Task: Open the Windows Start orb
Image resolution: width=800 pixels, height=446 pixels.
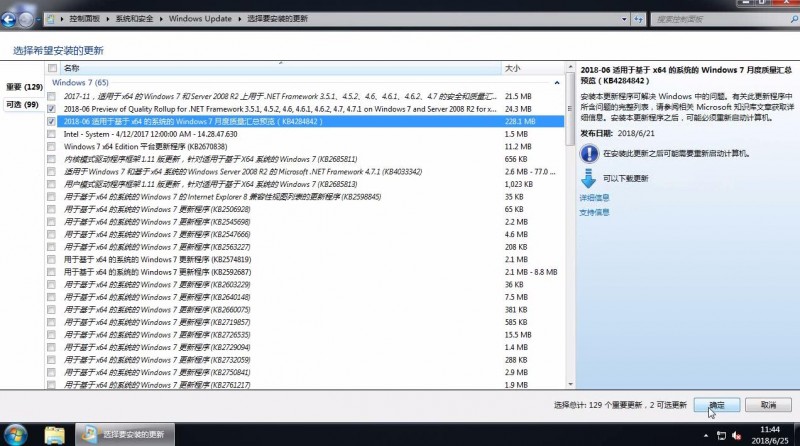Action: pyautogui.click(x=15, y=435)
